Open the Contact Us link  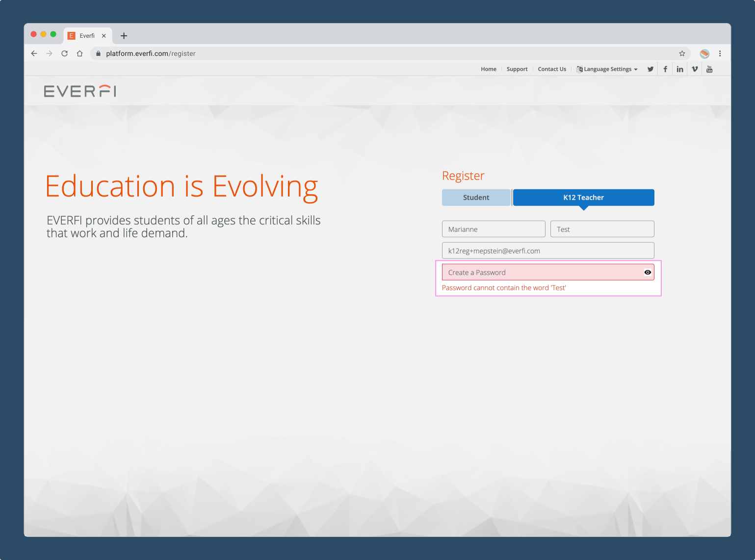pyautogui.click(x=552, y=69)
